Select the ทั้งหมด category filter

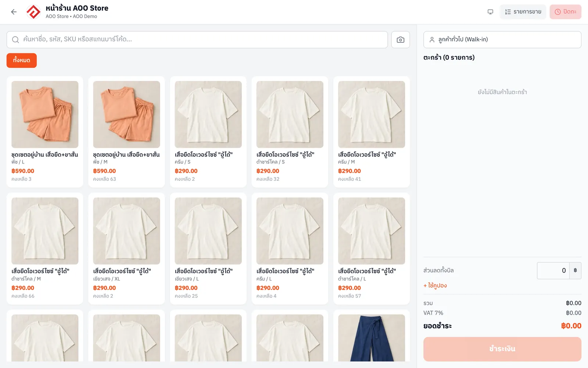coord(22,60)
